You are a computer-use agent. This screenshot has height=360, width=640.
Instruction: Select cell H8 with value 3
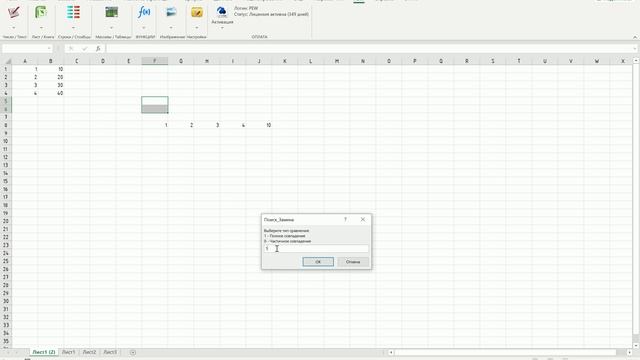tap(207, 125)
